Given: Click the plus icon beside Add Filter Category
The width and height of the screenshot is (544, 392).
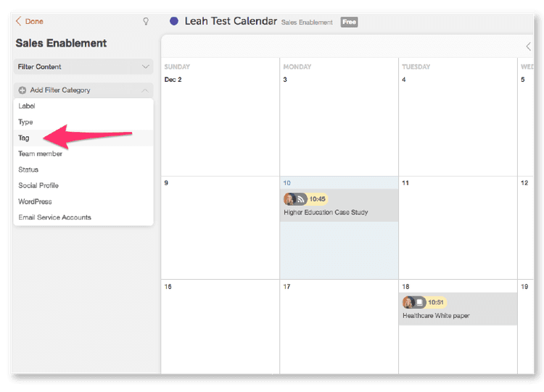Looking at the screenshot, I should pos(22,91).
